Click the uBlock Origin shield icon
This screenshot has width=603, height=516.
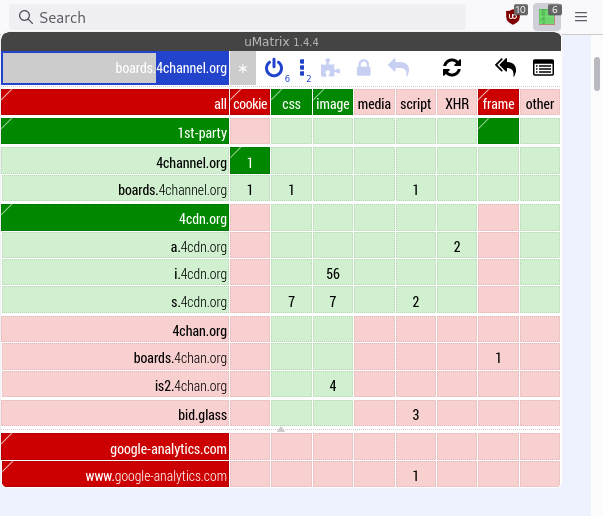click(513, 17)
